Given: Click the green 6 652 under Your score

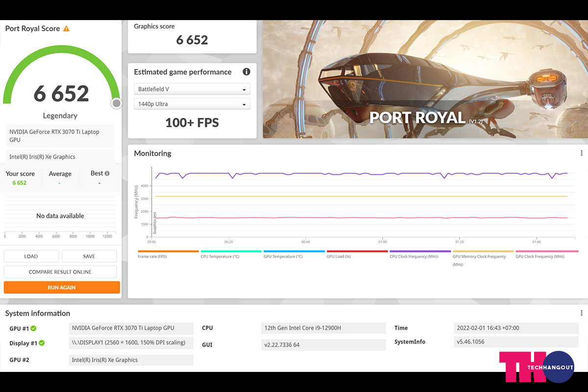Looking at the screenshot, I should tap(20, 183).
